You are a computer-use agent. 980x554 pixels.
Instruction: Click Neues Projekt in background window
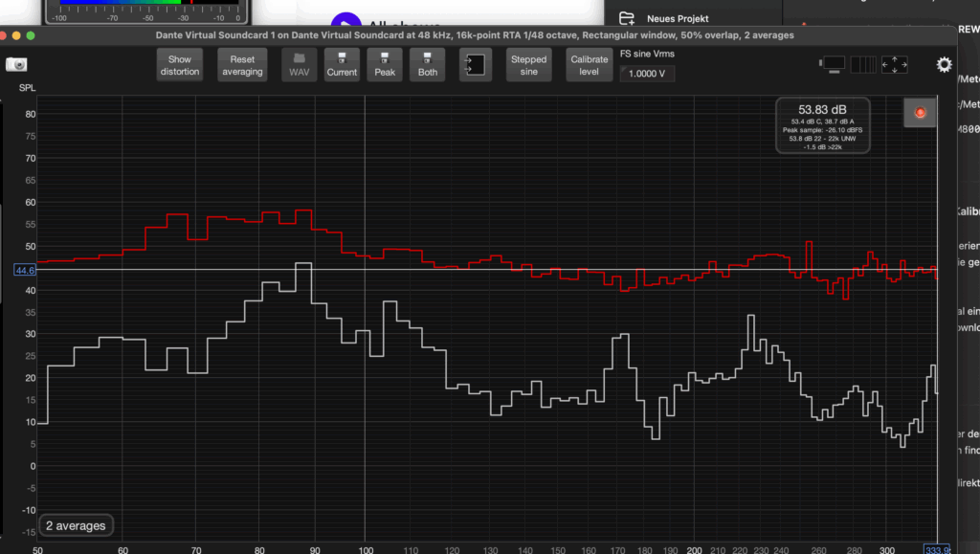click(676, 18)
